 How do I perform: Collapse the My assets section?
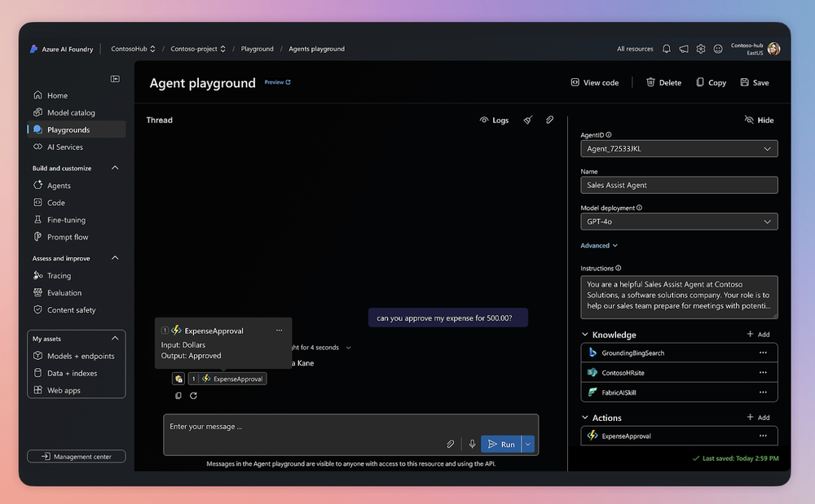(115, 339)
